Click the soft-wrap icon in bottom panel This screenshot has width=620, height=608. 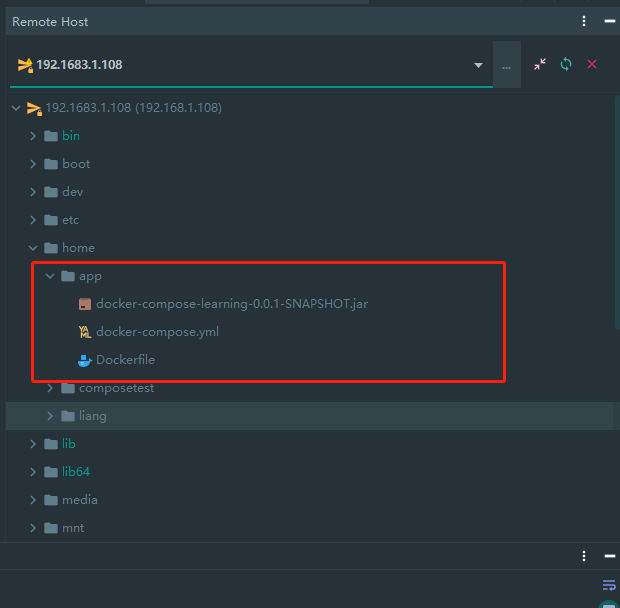click(x=609, y=585)
